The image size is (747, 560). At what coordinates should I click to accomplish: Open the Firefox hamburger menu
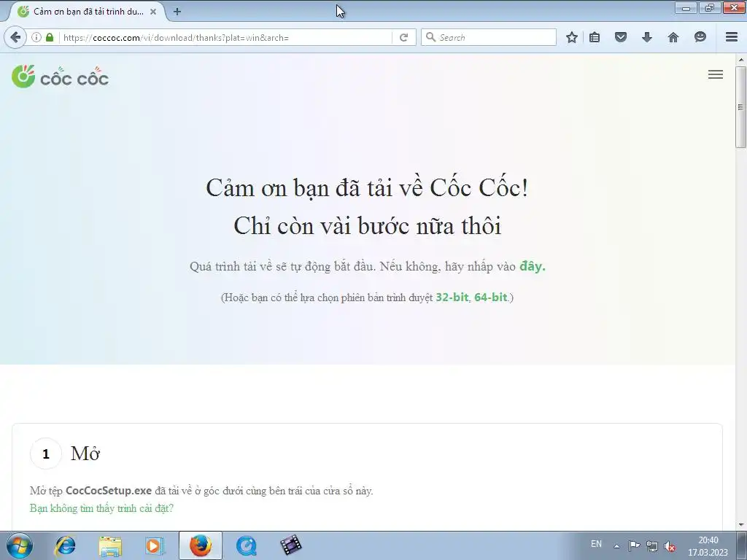pyautogui.click(x=732, y=36)
